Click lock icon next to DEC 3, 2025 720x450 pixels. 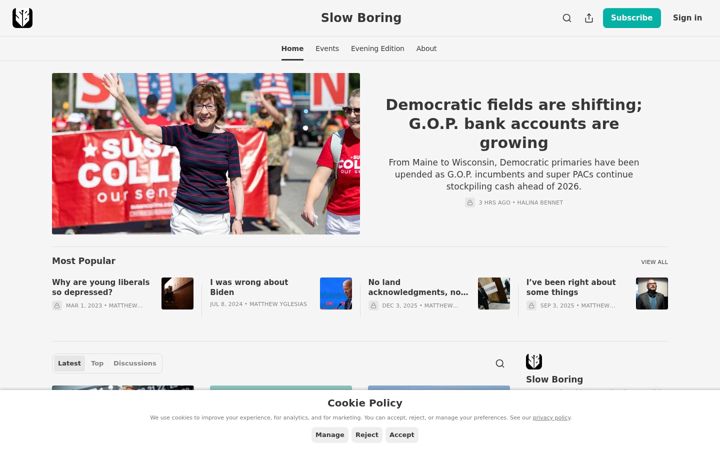tap(373, 305)
